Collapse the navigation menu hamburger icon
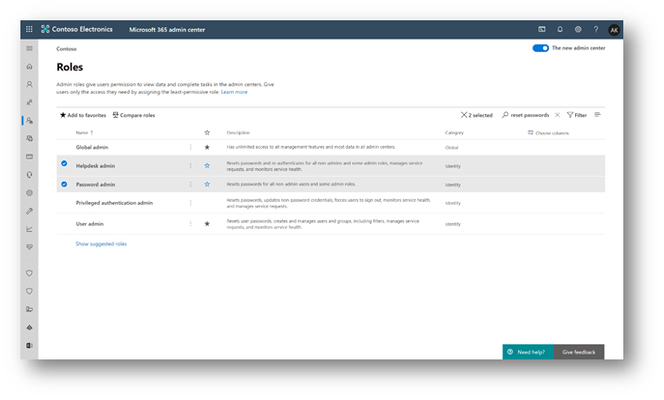The image size is (664, 400). pos(29,48)
